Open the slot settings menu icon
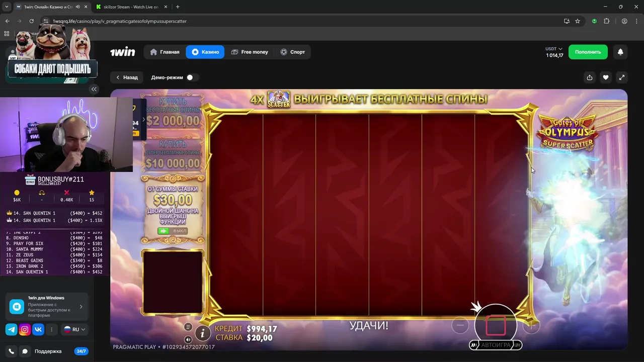644x362 pixels. [188, 327]
